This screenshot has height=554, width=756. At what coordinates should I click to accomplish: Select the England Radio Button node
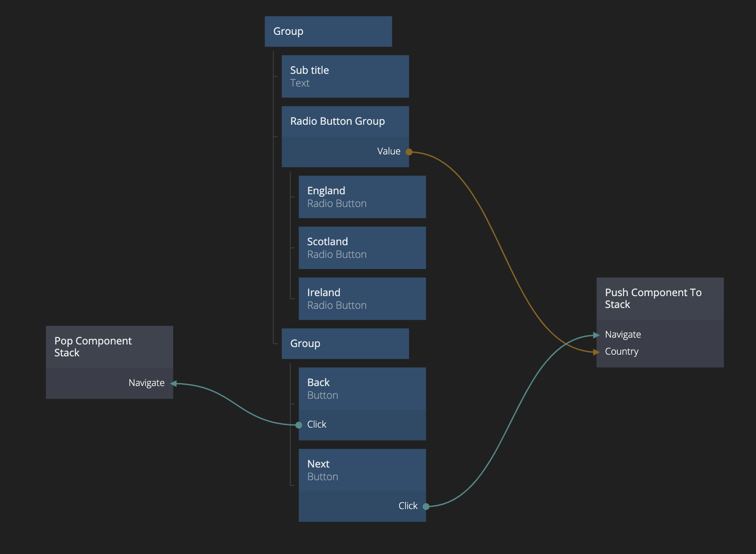click(362, 197)
